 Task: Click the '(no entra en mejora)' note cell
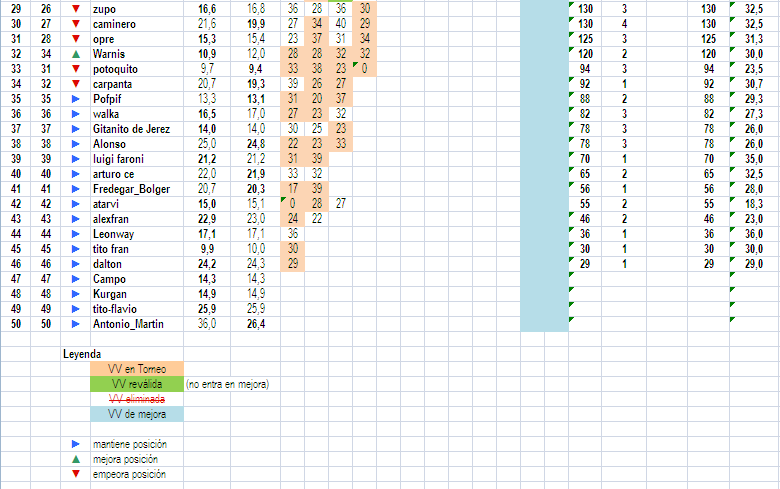228,384
